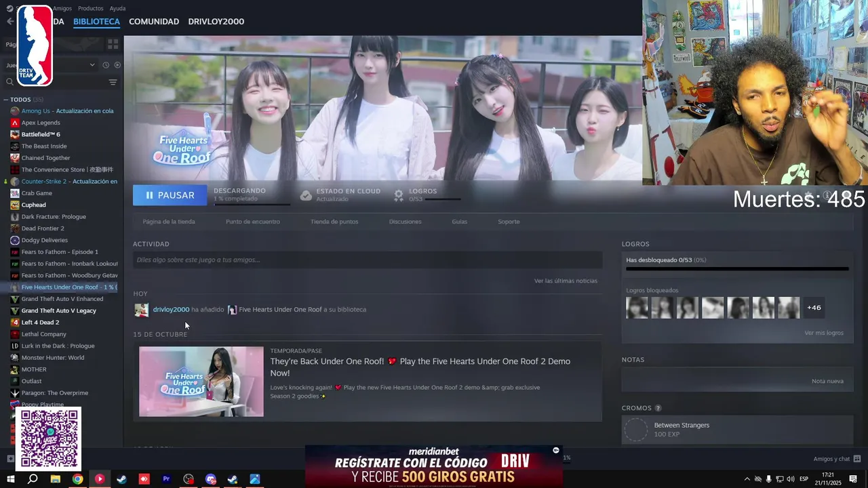Click the Chained Together game icon
The height and width of the screenshot is (488, 868).
15,158
